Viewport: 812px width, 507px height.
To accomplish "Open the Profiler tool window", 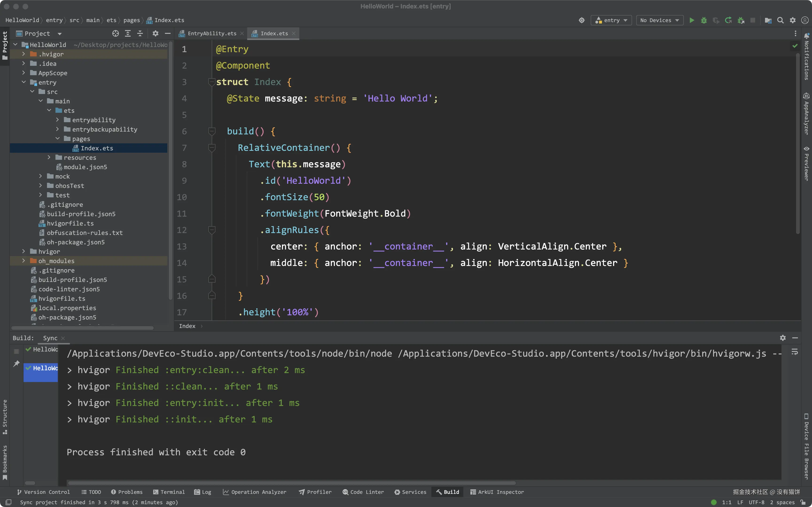I will pos(315,492).
